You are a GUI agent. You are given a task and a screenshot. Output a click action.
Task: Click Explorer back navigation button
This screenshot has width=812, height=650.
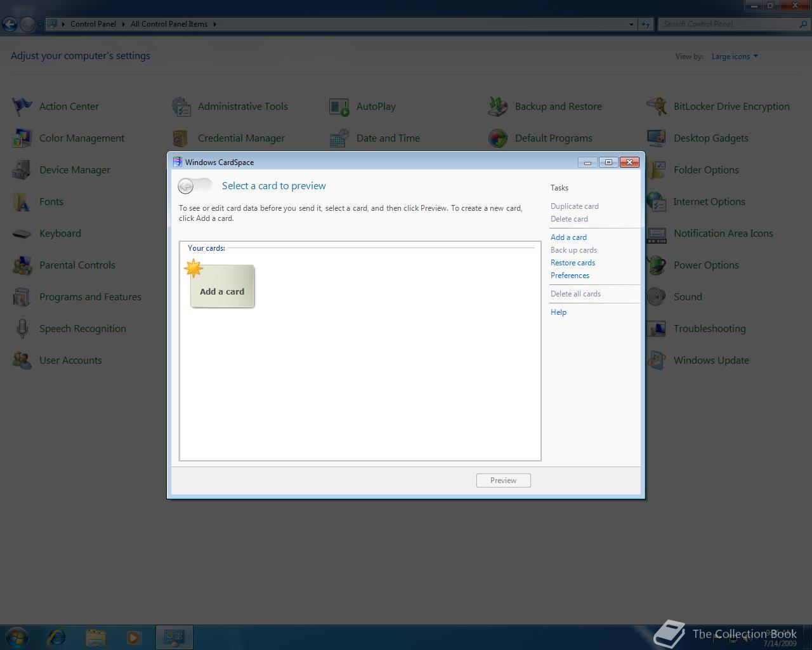point(10,24)
